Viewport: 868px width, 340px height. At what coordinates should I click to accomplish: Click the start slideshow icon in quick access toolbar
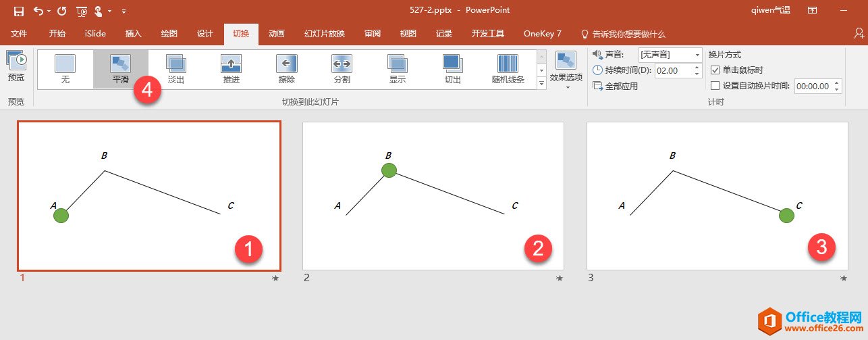point(82,11)
